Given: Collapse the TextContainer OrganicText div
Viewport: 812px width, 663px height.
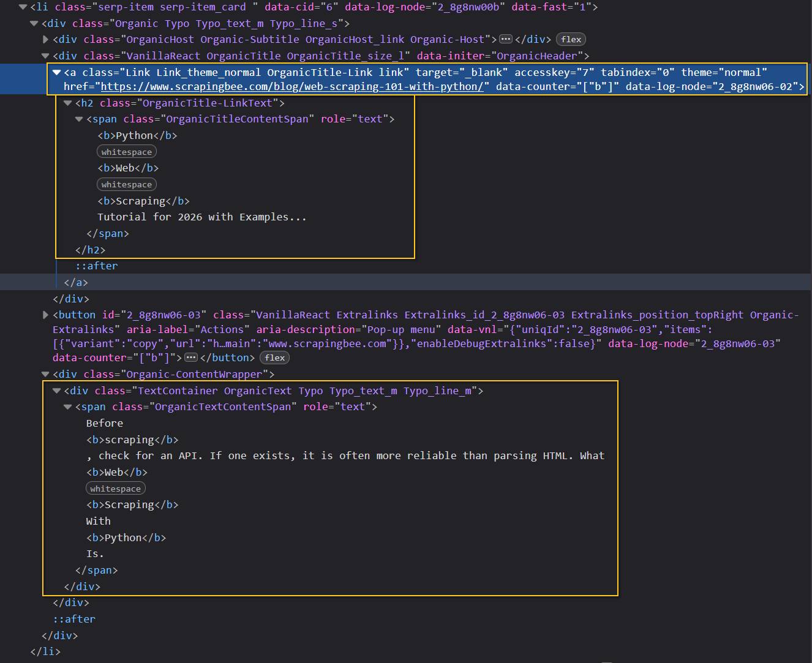Looking at the screenshot, I should point(56,391).
